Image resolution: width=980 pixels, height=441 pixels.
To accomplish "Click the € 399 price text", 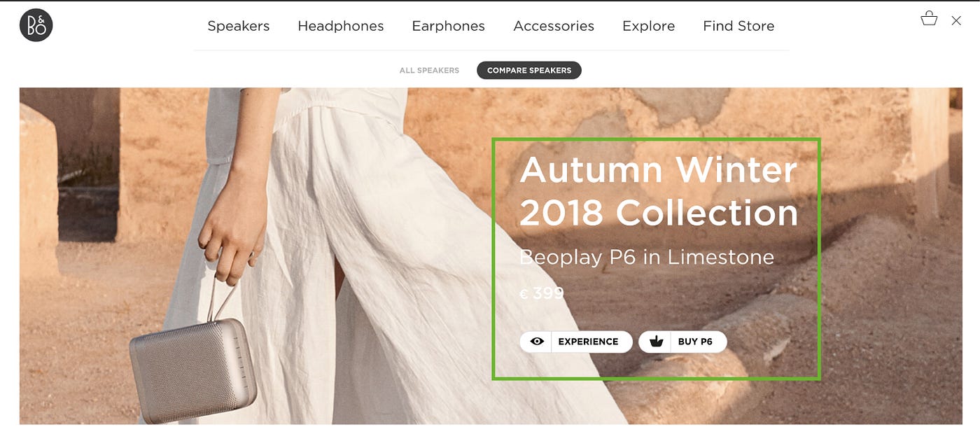I will (542, 293).
